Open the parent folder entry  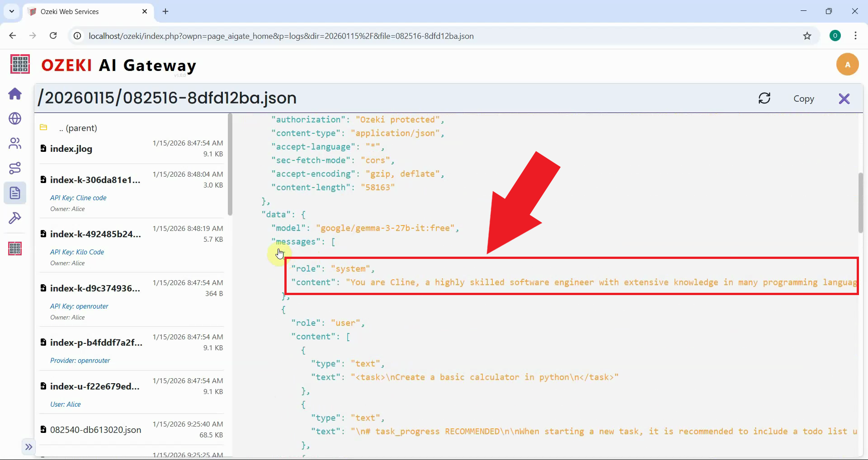(x=78, y=128)
